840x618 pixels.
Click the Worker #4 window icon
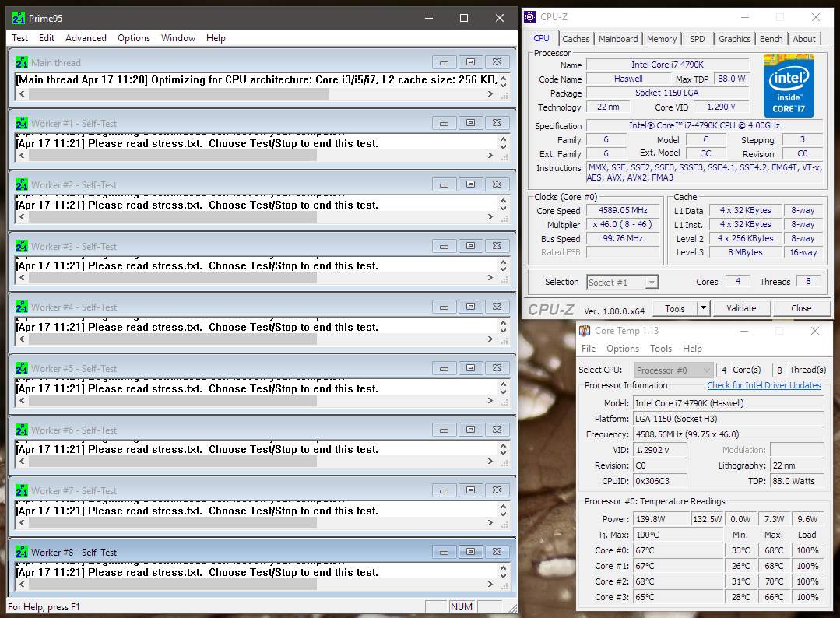click(x=22, y=307)
